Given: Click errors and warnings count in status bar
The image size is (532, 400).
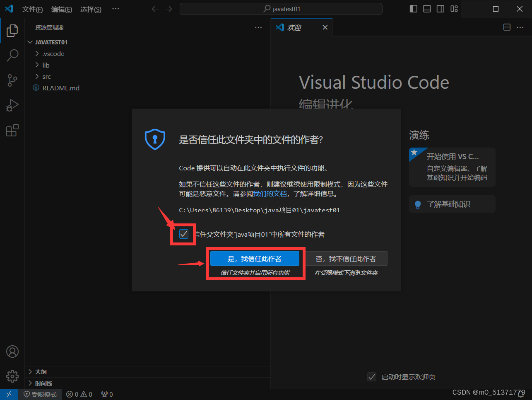Looking at the screenshot, I should [x=79, y=394].
